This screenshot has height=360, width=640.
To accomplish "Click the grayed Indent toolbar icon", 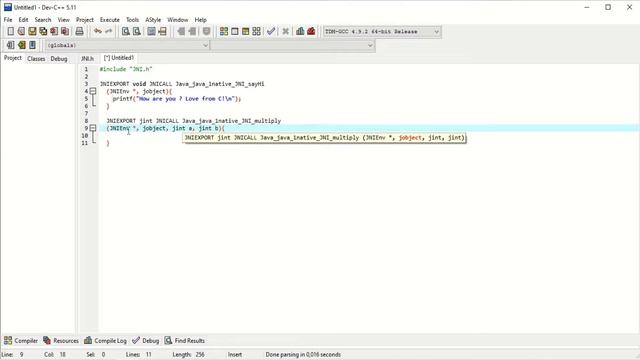I will point(192,31).
